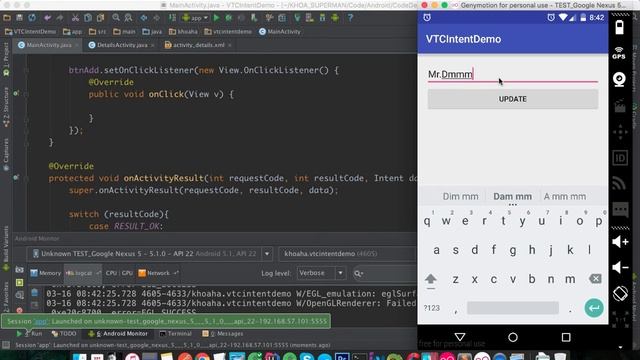This screenshot has width=640, height=360.
Task: Tap the keyboard shift arrow key
Action: [x=431, y=280]
